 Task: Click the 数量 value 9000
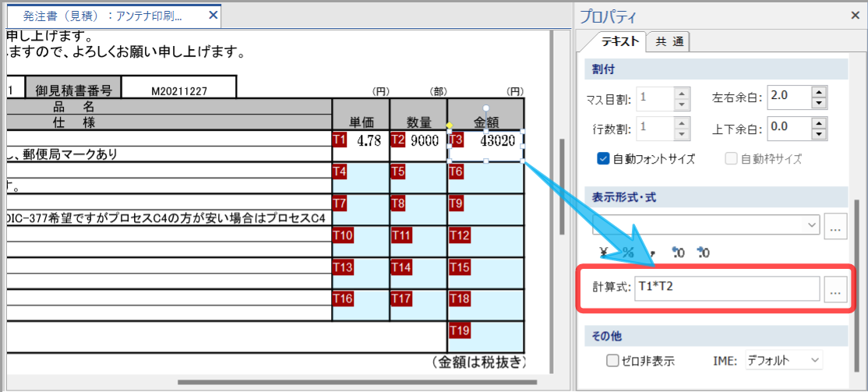point(425,140)
